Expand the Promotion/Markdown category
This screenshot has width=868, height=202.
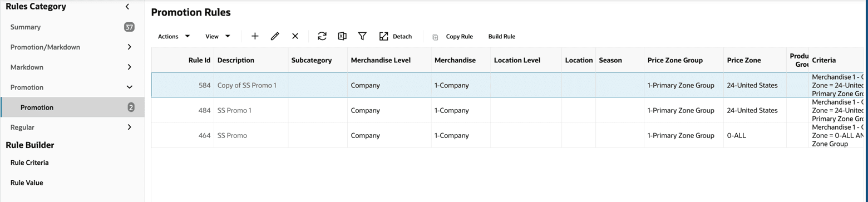tap(130, 47)
